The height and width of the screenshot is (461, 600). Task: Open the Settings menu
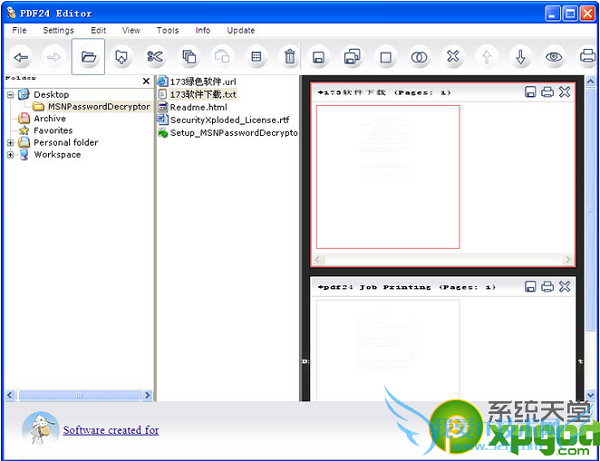(x=58, y=30)
